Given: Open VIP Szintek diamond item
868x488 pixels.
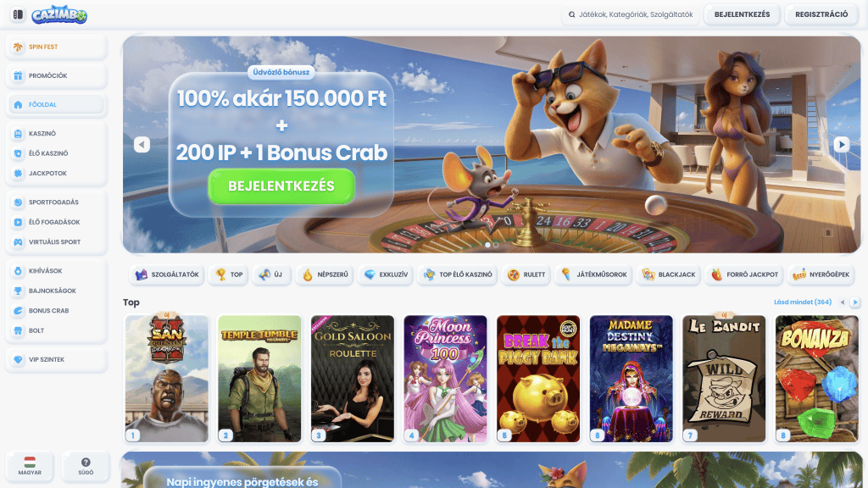Looking at the screenshot, I should click(x=57, y=359).
